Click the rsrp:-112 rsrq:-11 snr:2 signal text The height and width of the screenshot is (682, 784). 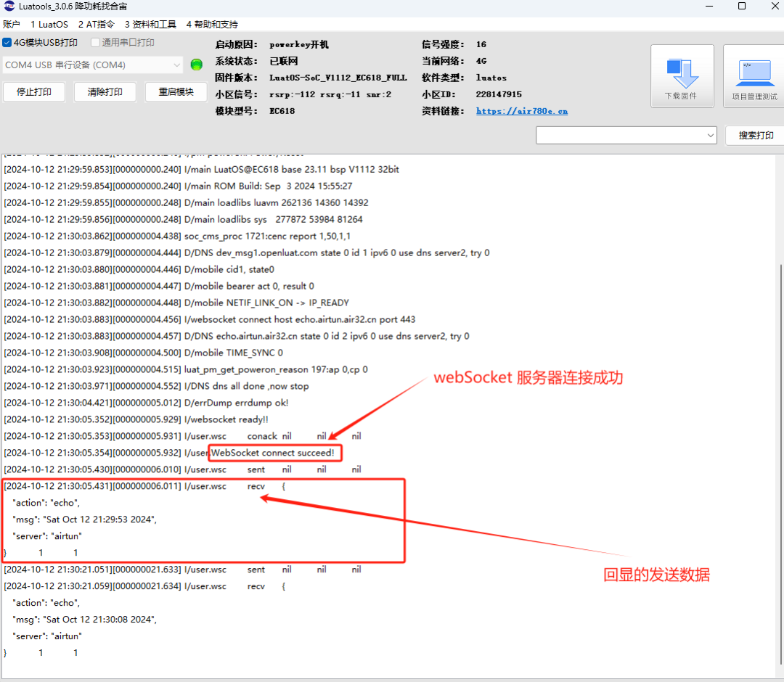(x=330, y=94)
